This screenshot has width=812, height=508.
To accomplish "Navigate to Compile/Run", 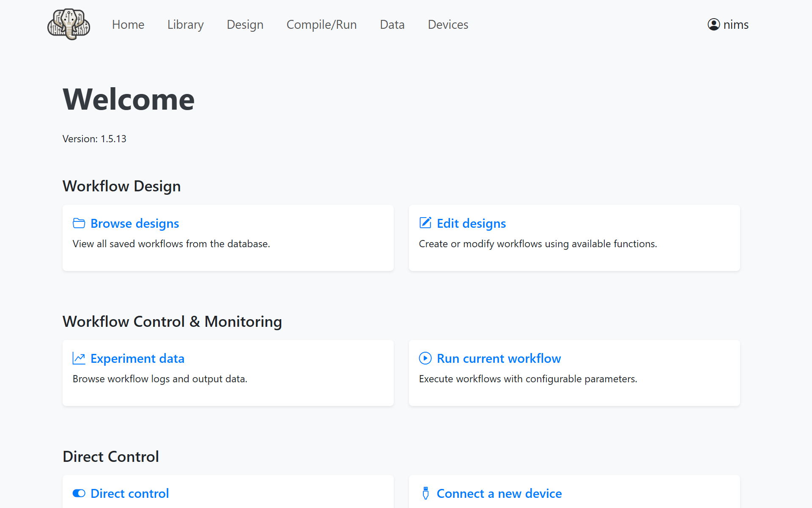I will coord(321,25).
